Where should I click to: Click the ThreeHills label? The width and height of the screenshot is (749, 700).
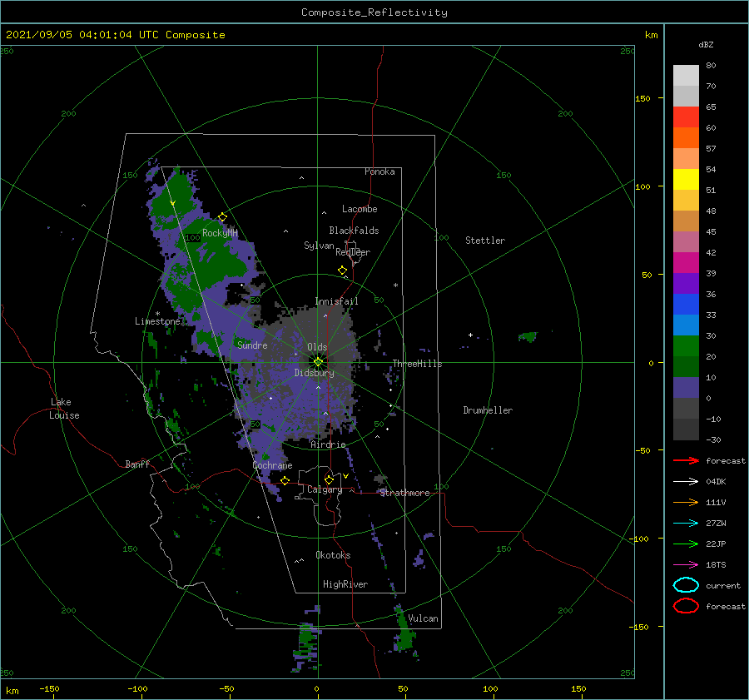pyautogui.click(x=417, y=364)
